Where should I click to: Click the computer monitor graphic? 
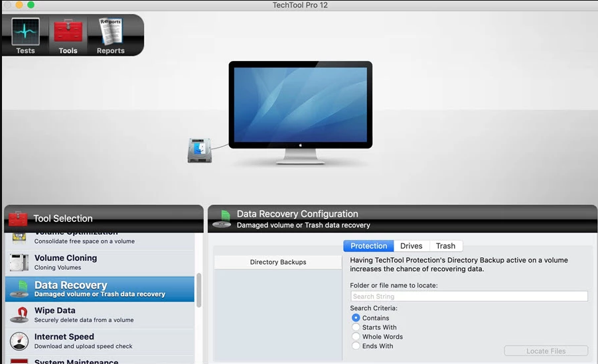(301, 113)
